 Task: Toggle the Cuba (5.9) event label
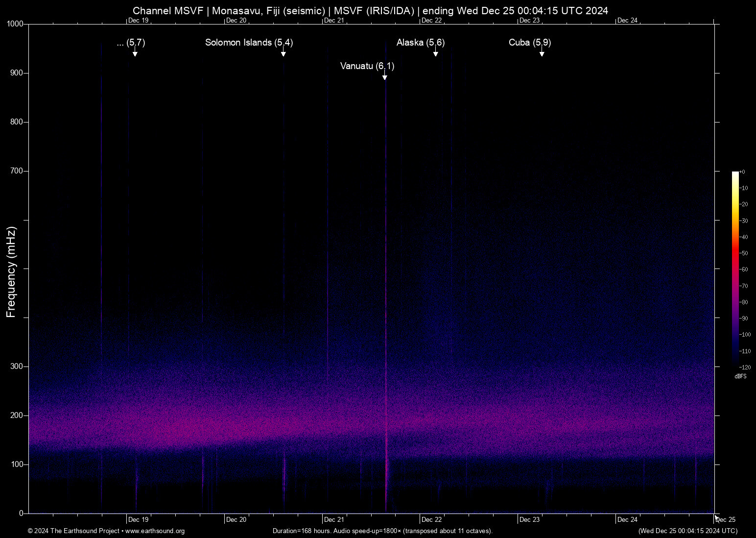tap(529, 43)
